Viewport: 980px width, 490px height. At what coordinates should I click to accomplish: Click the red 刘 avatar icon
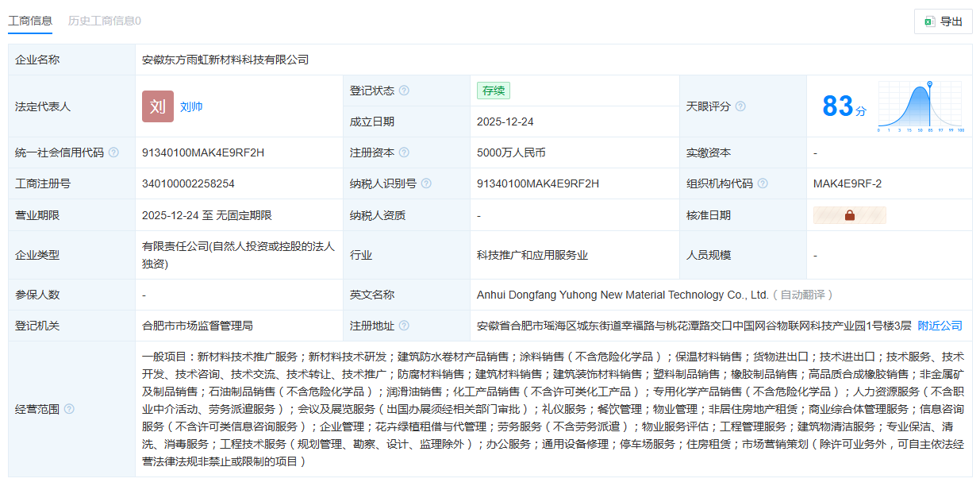(x=158, y=106)
